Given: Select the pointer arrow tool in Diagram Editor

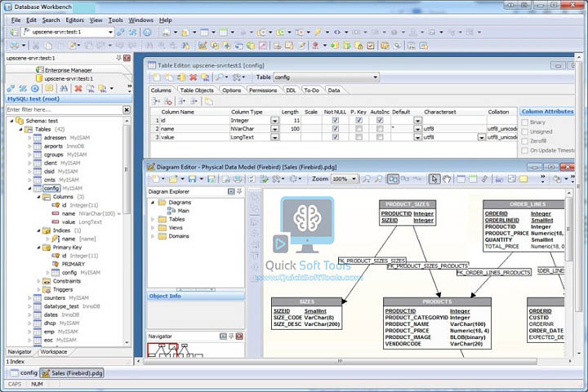Looking at the screenshot, I should [434, 179].
